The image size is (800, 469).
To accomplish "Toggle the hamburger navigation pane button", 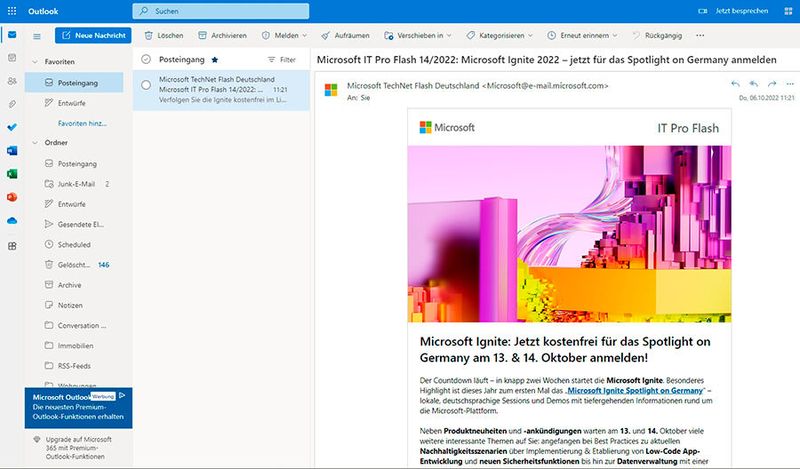I will click(x=37, y=36).
